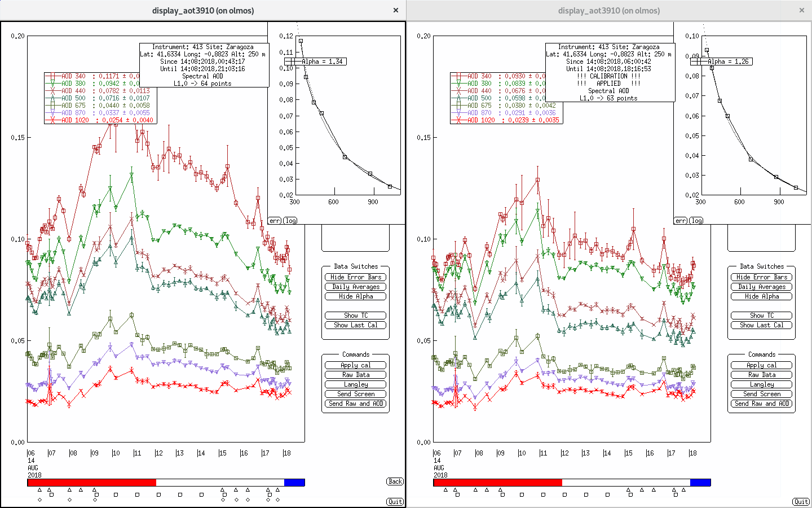Enable Show TC in left window

tap(356, 316)
